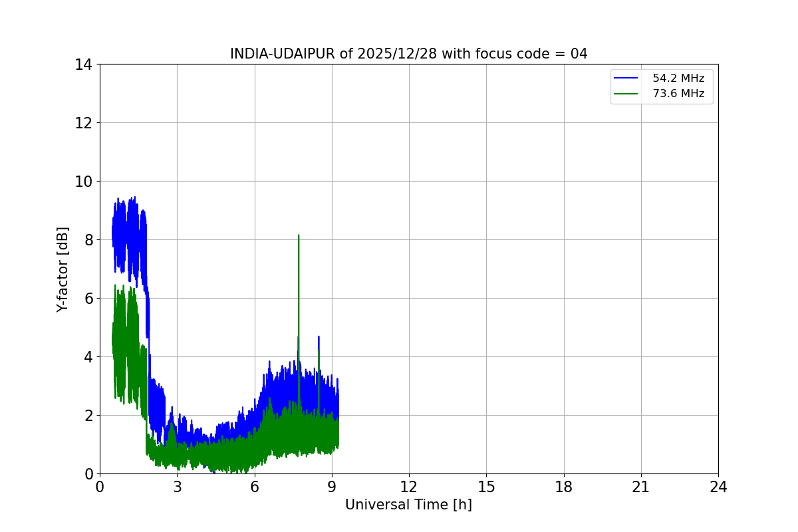The image size is (798, 532).
Task: Click x-axis tick label 3
Action: 177,487
